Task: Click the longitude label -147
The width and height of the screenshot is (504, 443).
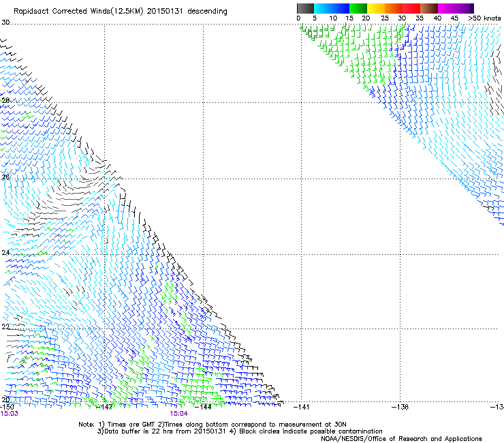Action: 105,407
